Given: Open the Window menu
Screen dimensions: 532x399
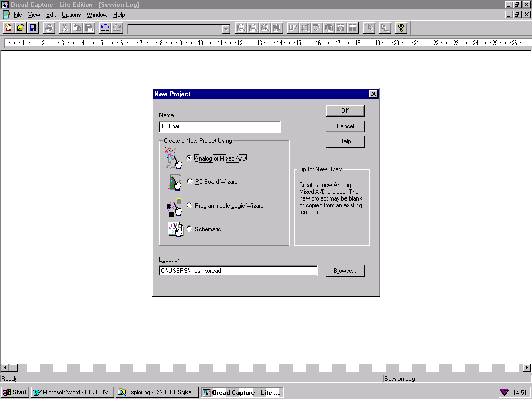Looking at the screenshot, I should [x=97, y=15].
